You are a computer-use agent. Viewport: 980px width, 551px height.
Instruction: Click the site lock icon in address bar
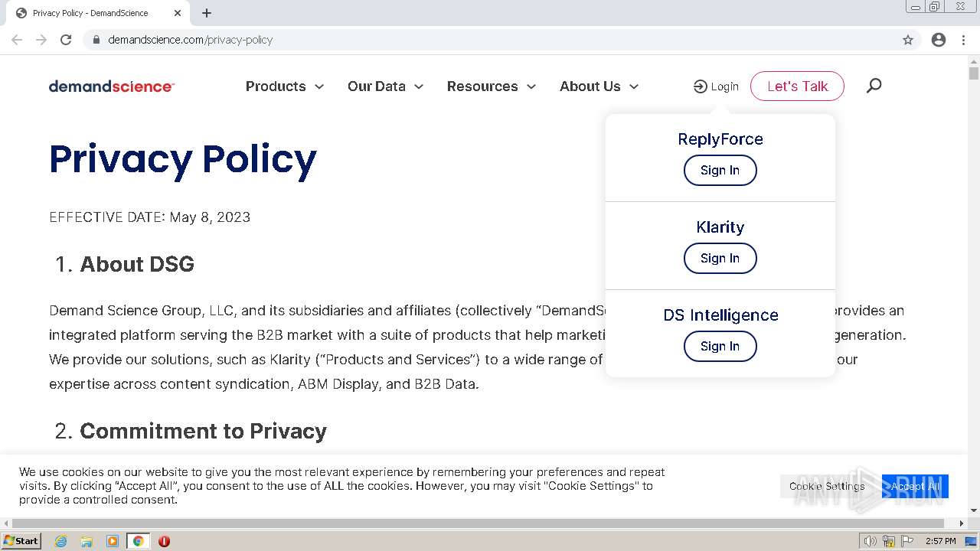pos(96,40)
